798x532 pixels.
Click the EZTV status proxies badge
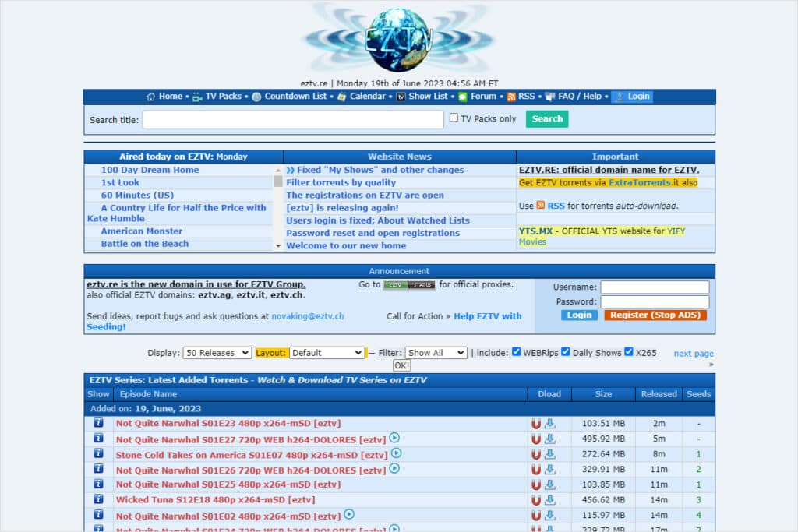[x=409, y=285]
